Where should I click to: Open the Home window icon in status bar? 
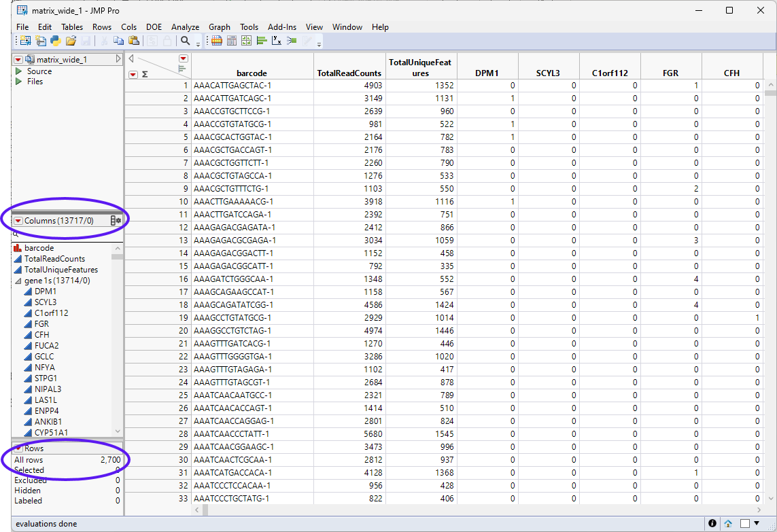(728, 524)
